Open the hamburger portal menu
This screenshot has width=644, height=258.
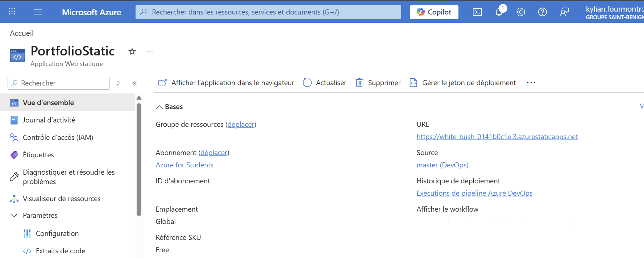[38, 12]
